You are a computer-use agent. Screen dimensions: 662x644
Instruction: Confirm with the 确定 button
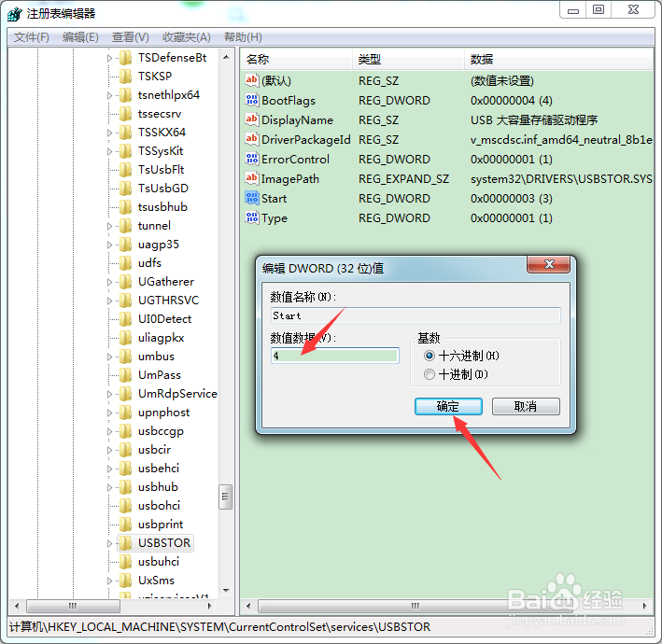(x=448, y=406)
